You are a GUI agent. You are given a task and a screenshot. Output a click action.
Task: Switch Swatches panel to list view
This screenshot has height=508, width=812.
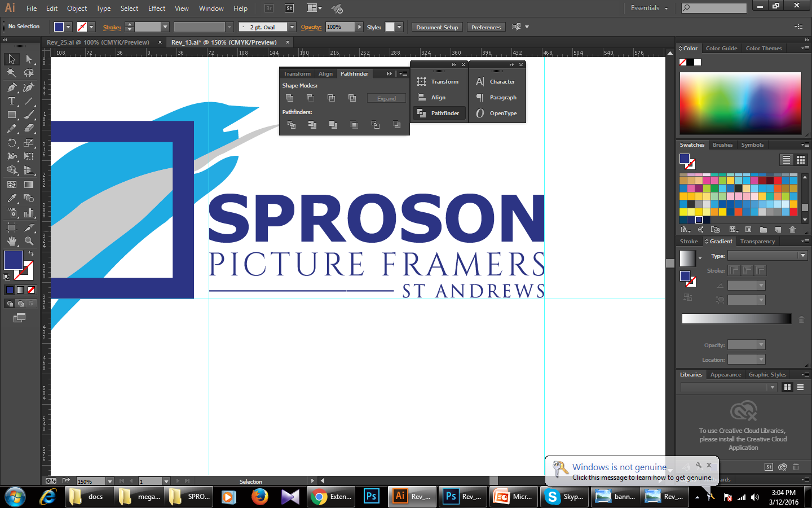pyautogui.click(x=786, y=160)
